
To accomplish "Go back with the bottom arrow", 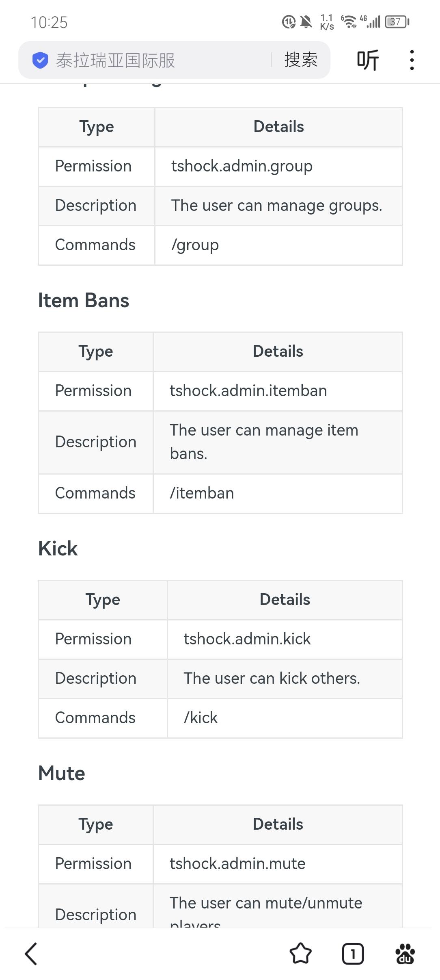I will point(31,954).
